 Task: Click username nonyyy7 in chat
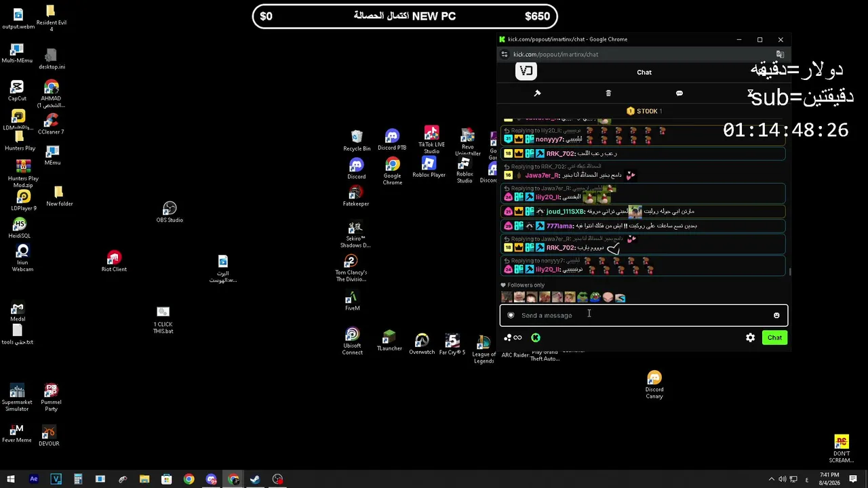point(549,140)
